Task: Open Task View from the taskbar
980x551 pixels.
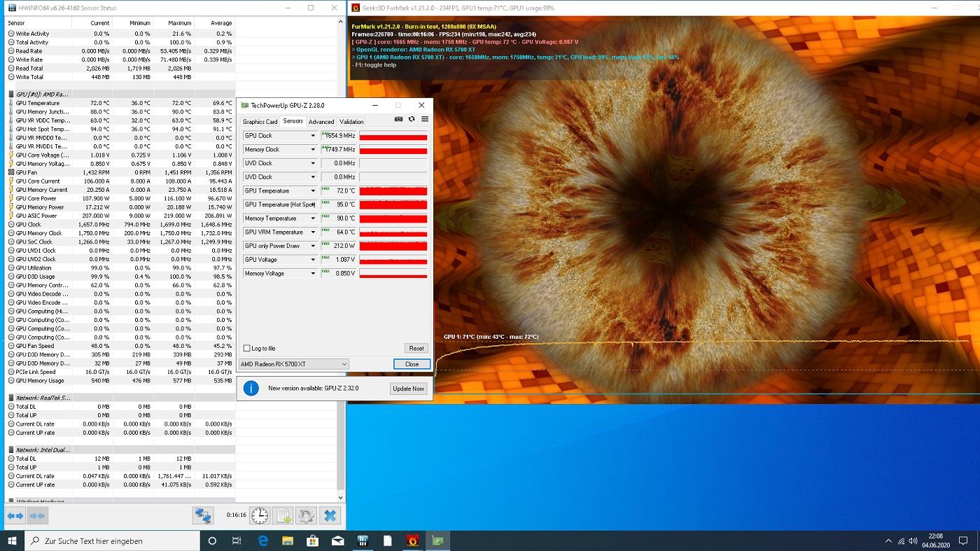Action: click(x=237, y=540)
